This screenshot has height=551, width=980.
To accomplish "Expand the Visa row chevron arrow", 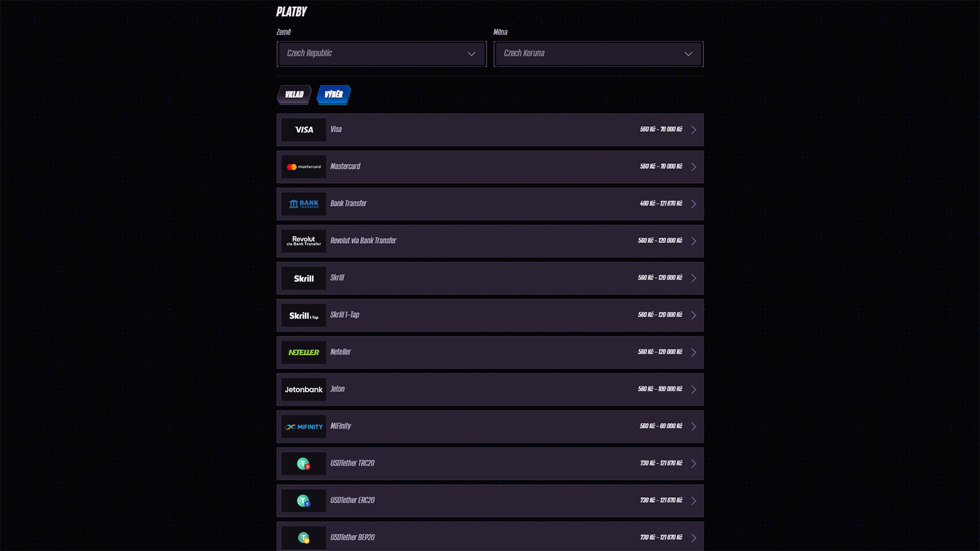I will click(x=693, y=130).
